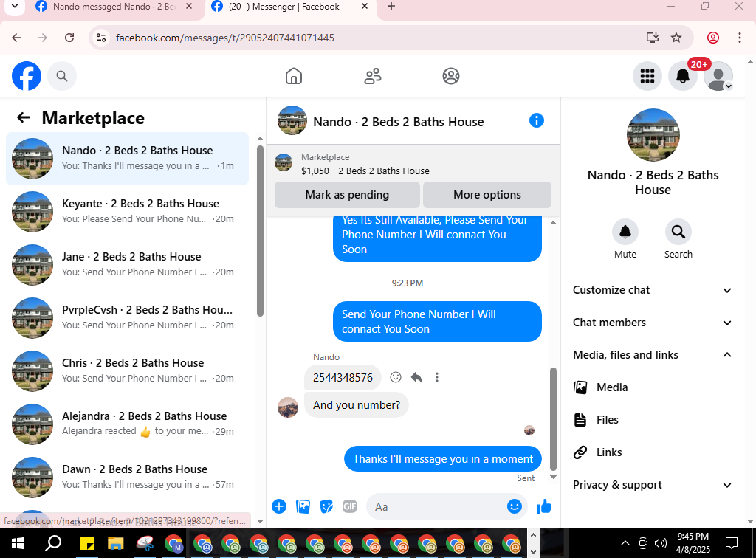Click Mark as pending button

tap(347, 195)
